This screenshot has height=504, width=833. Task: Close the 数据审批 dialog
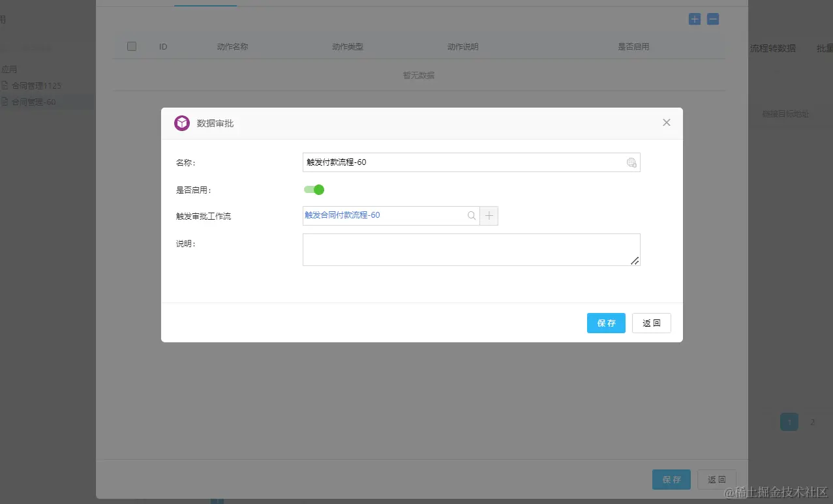click(667, 123)
